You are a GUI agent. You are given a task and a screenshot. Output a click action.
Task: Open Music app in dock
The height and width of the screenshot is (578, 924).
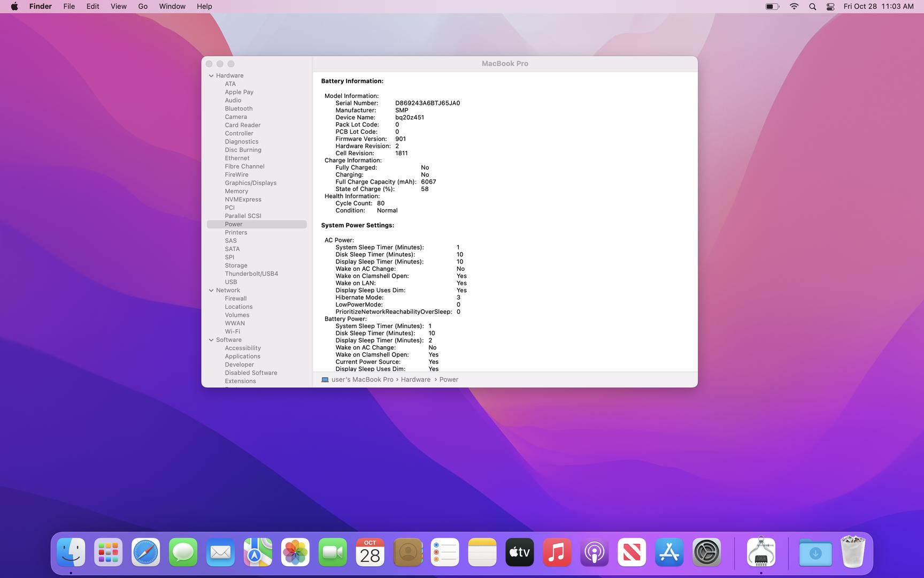point(557,552)
